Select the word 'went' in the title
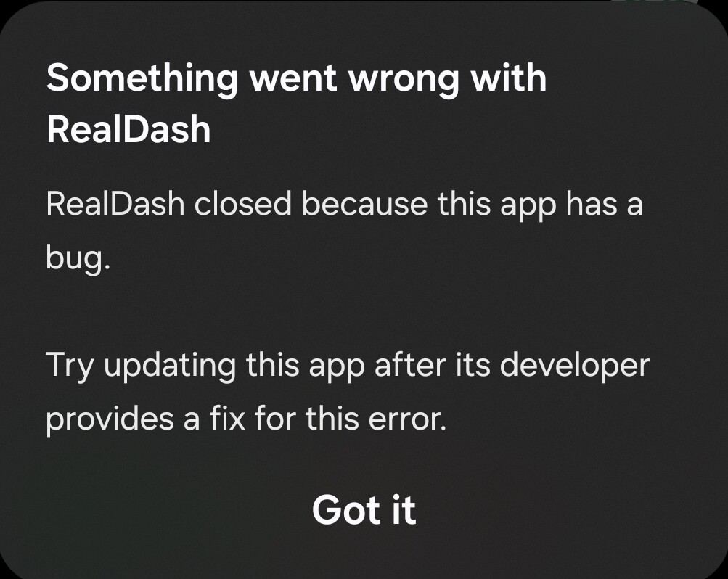 (293, 80)
